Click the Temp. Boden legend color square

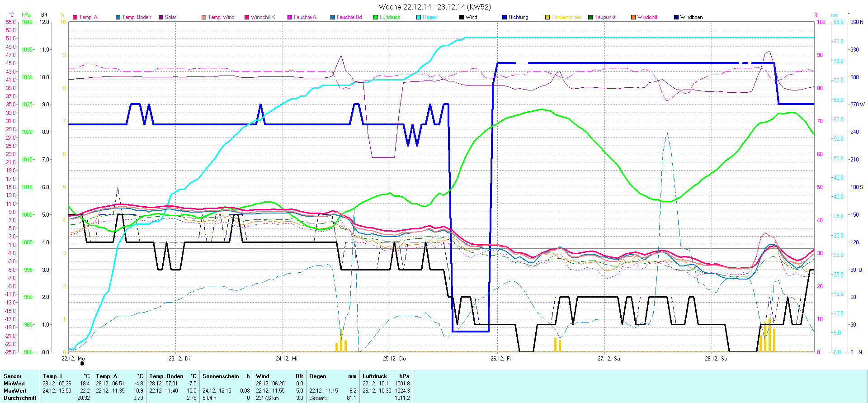tap(118, 17)
